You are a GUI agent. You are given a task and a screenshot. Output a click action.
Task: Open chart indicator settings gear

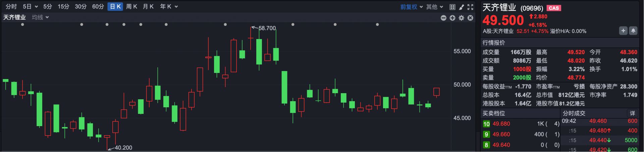(462, 18)
